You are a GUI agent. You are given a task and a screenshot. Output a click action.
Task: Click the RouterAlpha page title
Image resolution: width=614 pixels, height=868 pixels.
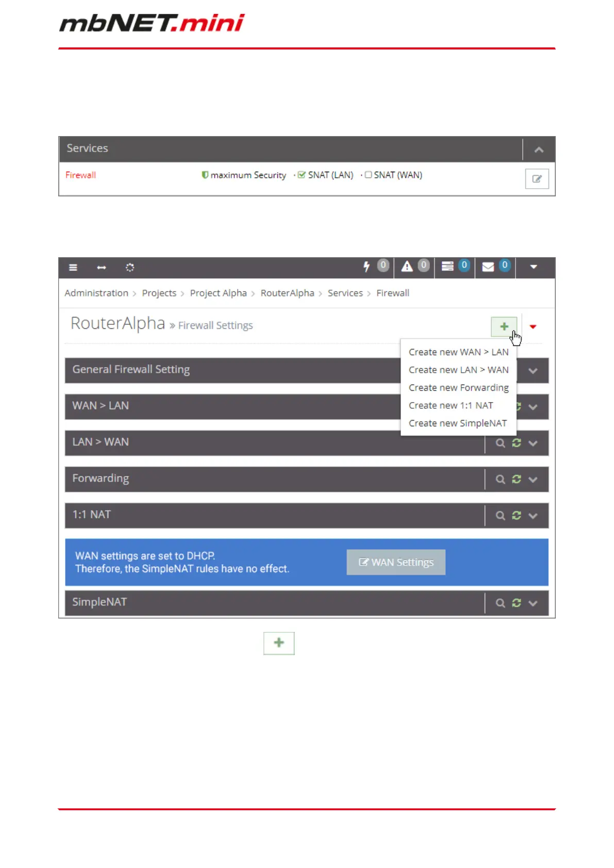(x=118, y=323)
